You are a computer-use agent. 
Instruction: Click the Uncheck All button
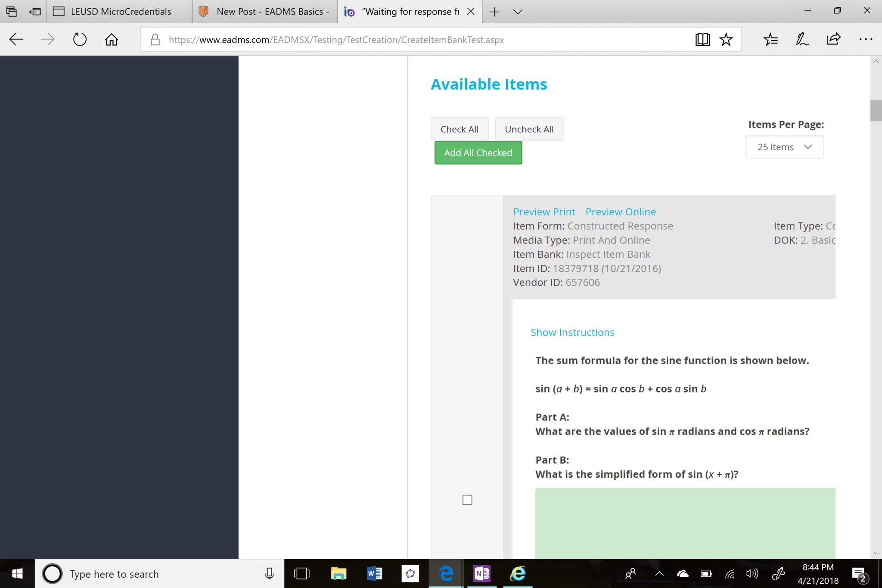tap(529, 129)
